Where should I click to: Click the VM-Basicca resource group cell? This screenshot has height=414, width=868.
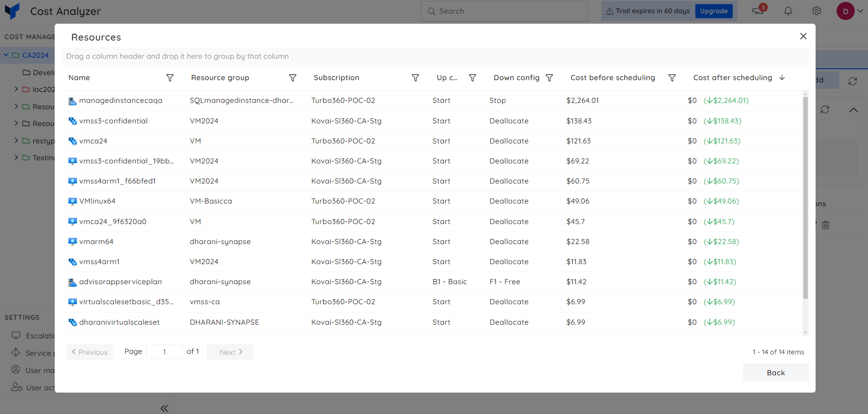(211, 201)
